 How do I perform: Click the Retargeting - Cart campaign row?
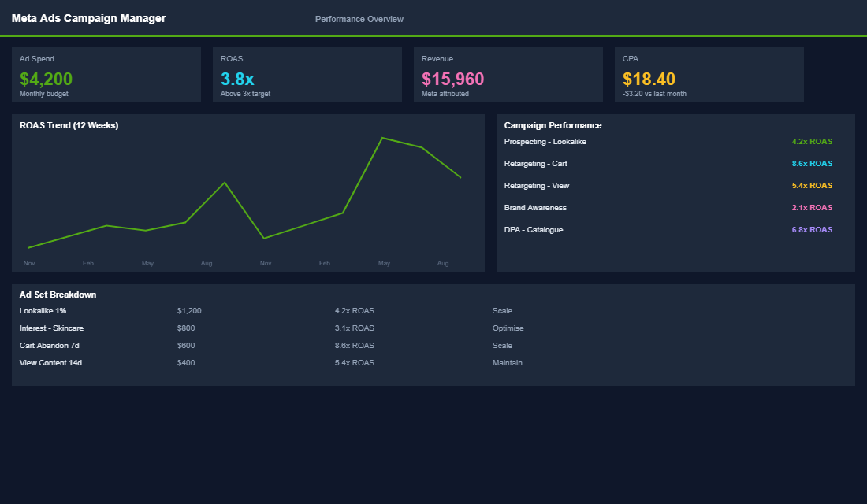pos(536,163)
